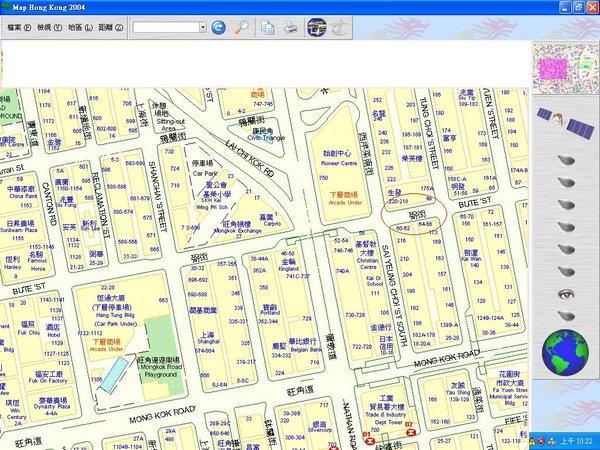
Task: Click the greyed-out icon beside the bus icon
Action: tap(339, 28)
